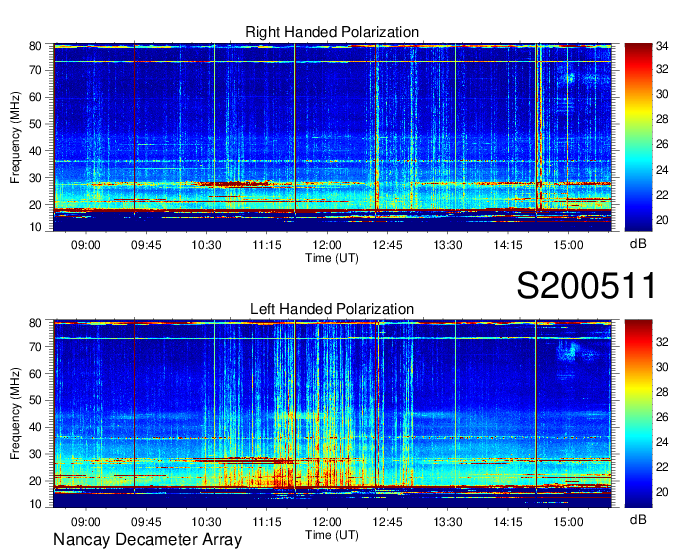Screen dimensions: 680x552
Task: Click "15:00" time tick under Right Handed plot
Action: point(568,245)
